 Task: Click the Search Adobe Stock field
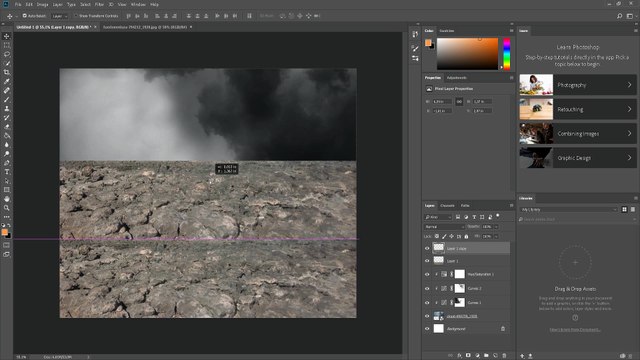pos(576,219)
